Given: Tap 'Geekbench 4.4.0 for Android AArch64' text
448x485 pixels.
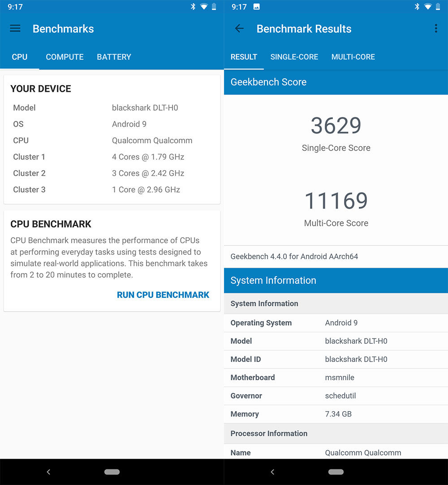Looking at the screenshot, I should tap(294, 257).
